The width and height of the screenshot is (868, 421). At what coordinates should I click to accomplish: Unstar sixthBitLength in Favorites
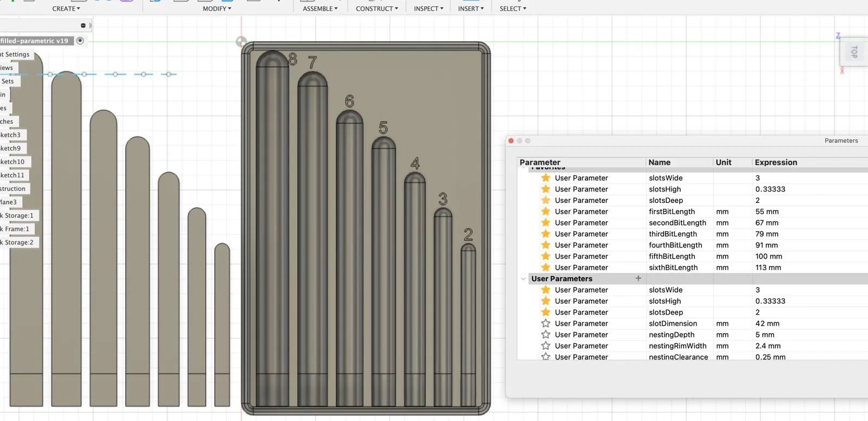546,267
